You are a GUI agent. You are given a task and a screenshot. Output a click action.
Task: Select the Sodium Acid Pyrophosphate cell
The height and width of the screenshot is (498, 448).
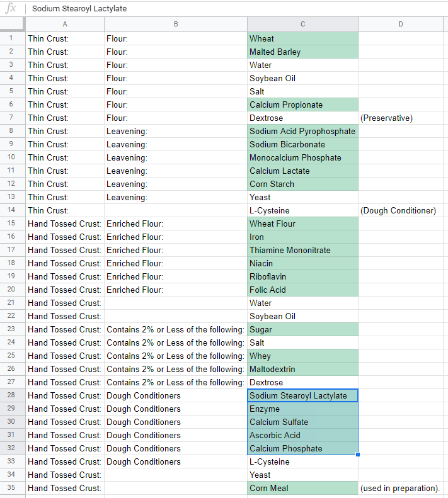click(302, 131)
